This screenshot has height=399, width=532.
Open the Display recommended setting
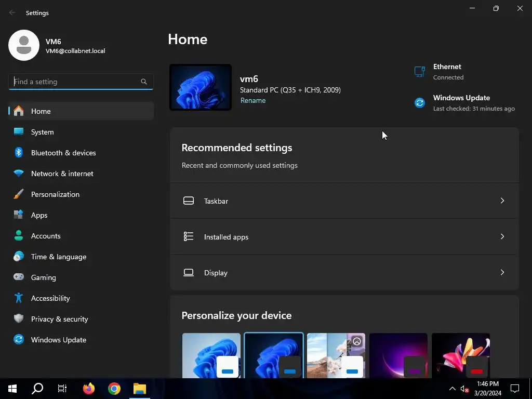pyautogui.click(x=344, y=272)
